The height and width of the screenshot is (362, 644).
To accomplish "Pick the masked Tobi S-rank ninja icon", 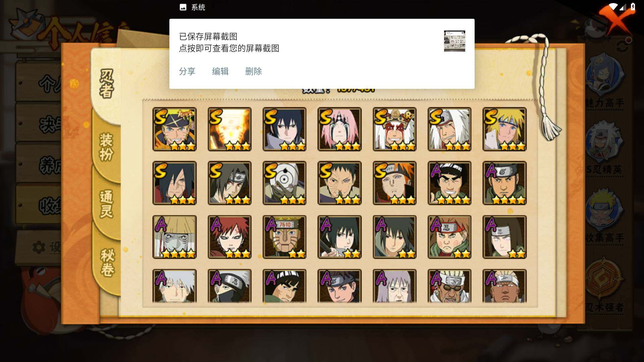I will (x=284, y=183).
